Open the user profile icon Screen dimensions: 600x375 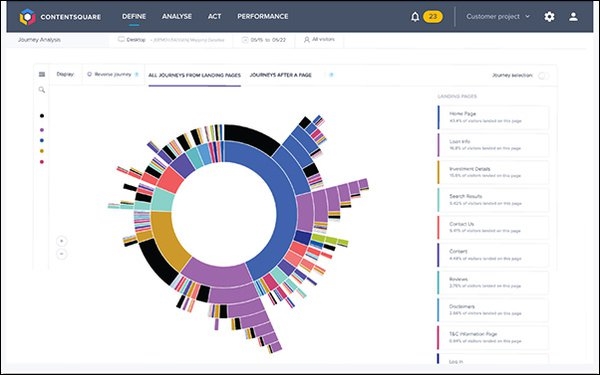[x=573, y=16]
